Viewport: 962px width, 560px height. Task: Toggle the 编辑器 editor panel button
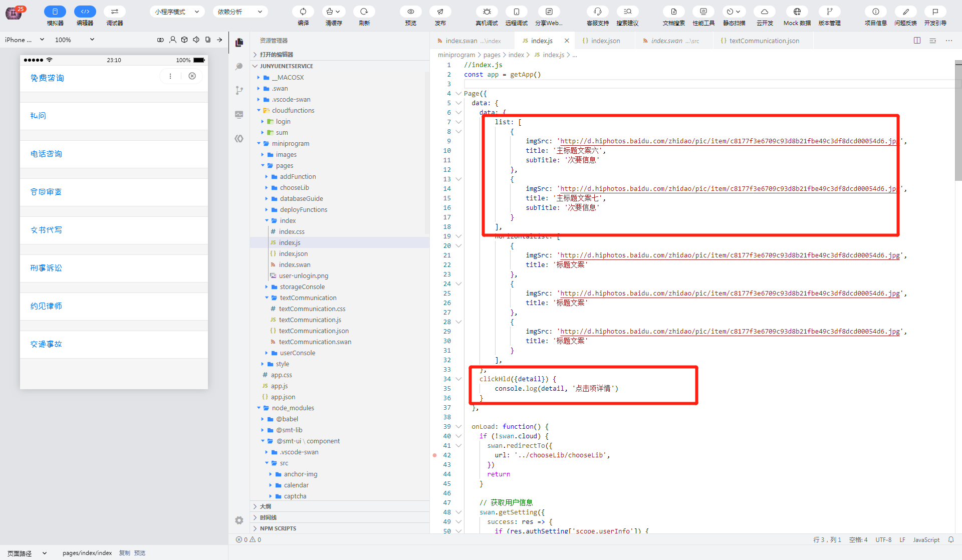(x=85, y=12)
